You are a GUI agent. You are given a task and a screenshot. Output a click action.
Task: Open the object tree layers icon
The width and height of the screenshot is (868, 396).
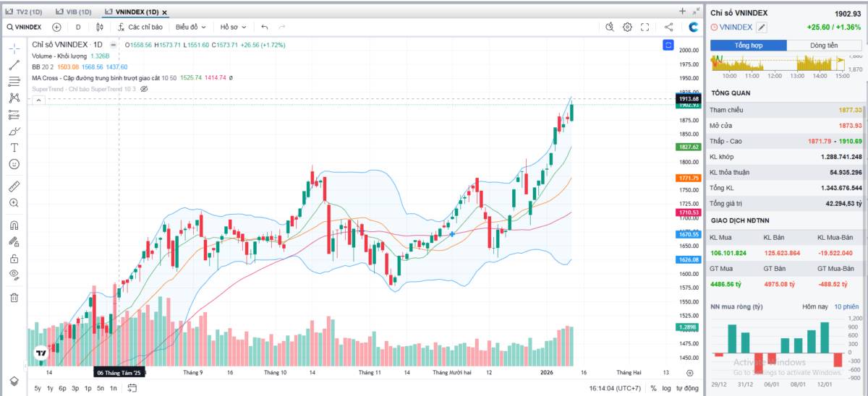(x=14, y=381)
